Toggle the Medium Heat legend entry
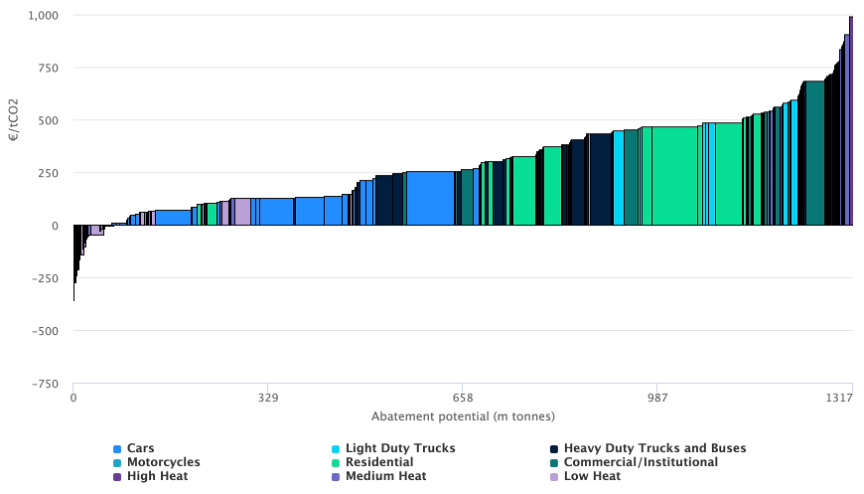Image resolution: width=864 pixels, height=494 pixels. tap(379, 476)
